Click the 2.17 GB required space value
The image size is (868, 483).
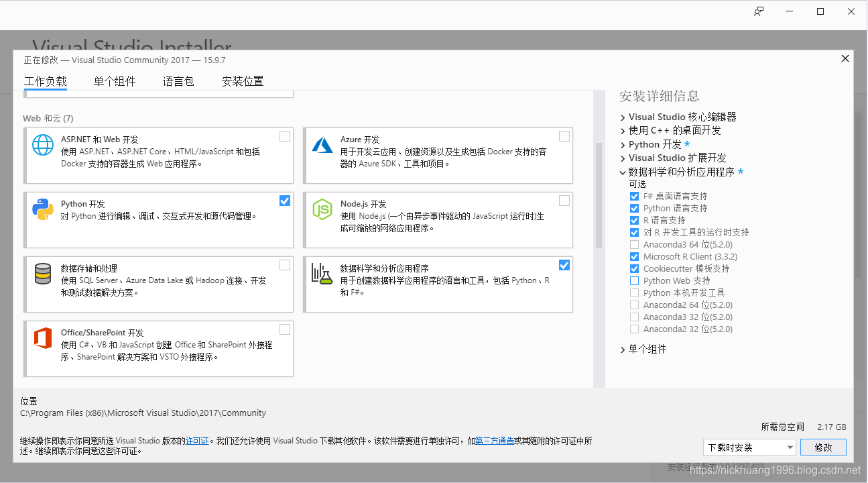pyautogui.click(x=832, y=427)
